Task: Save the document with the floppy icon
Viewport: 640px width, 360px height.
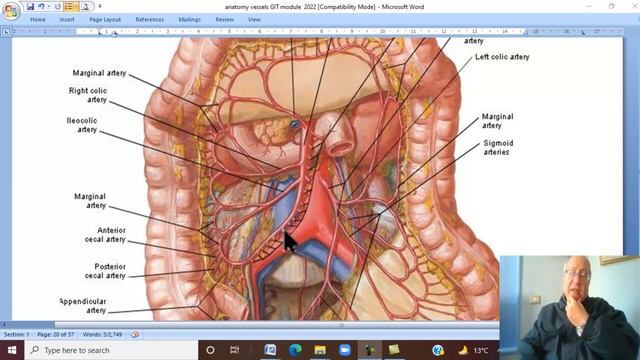Action: coord(30,7)
